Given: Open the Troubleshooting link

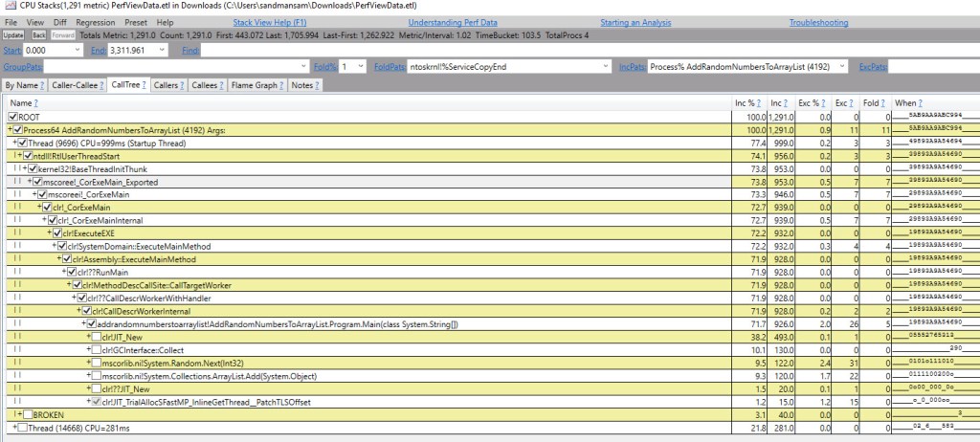Looking at the screenshot, I should tap(819, 21).
